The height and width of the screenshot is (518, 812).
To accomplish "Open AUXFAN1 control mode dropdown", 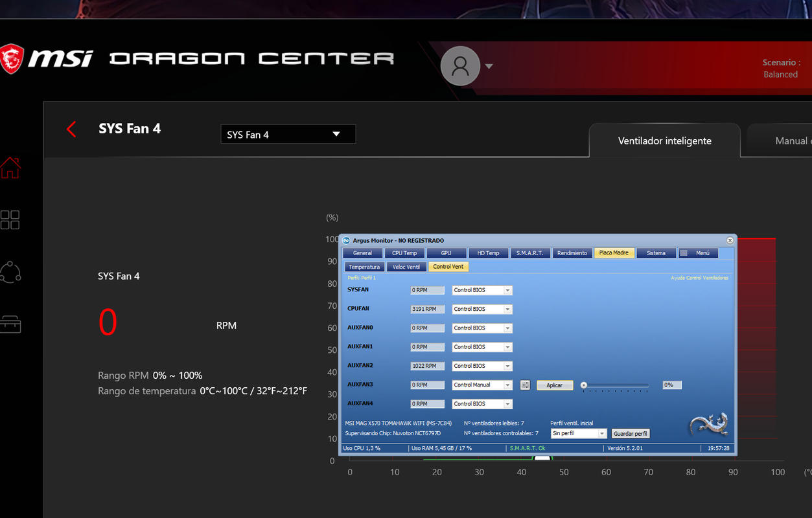I will [x=482, y=347].
